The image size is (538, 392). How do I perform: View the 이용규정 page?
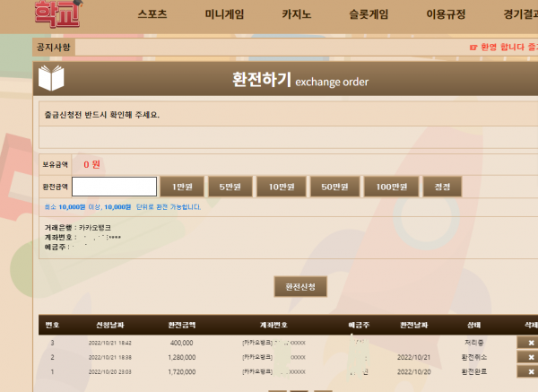[x=446, y=14]
